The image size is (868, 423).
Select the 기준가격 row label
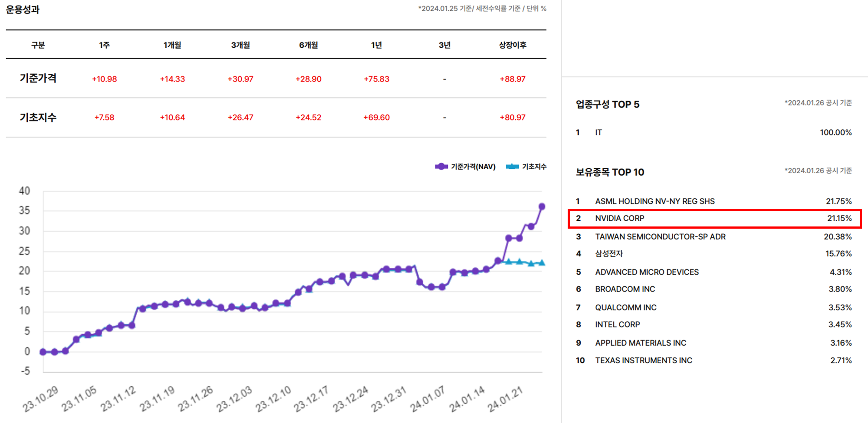coord(38,78)
